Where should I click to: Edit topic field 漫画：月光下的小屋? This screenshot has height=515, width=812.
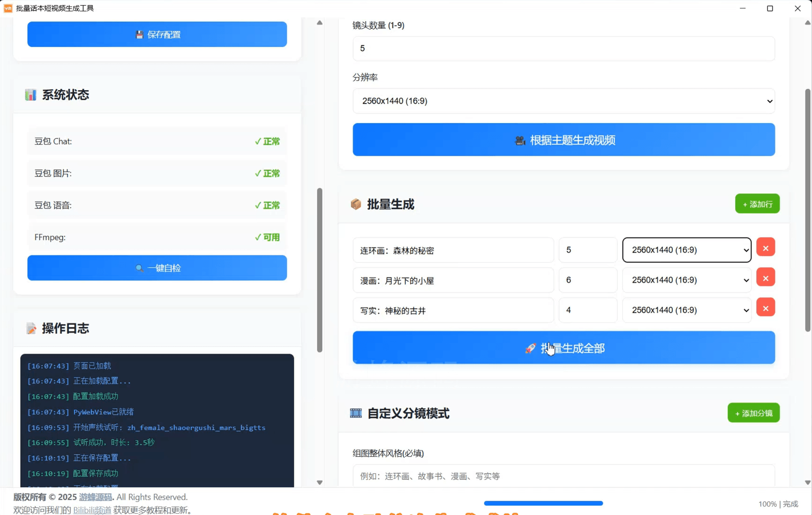coord(453,280)
